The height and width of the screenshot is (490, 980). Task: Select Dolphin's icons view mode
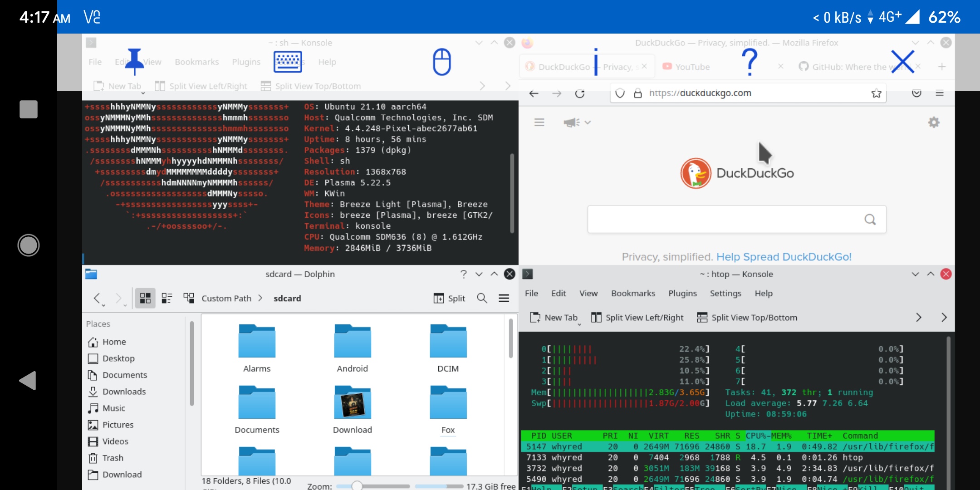click(x=145, y=298)
